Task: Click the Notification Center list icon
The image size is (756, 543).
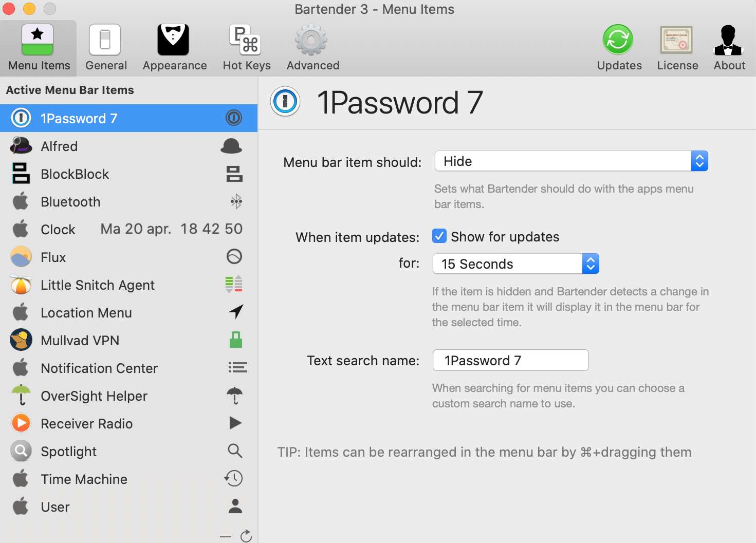Action: point(237,367)
